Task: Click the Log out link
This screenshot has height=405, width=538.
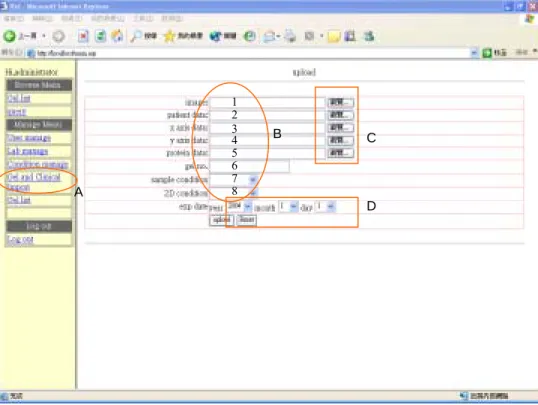Action: [x=21, y=239]
